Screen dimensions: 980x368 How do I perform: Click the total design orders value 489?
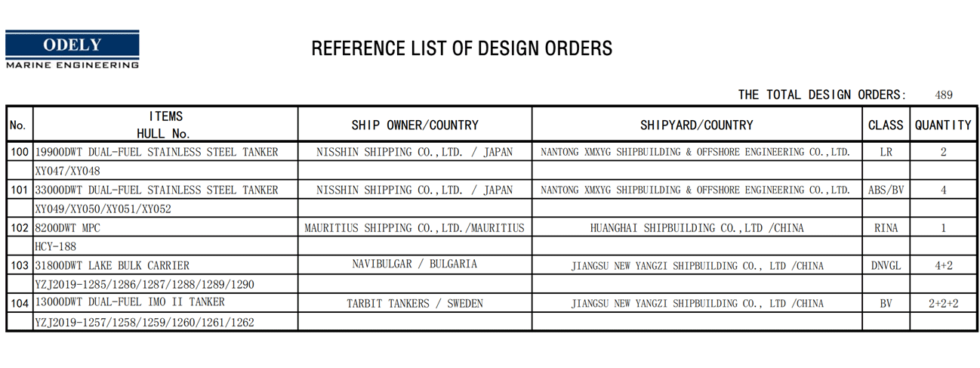pos(944,95)
